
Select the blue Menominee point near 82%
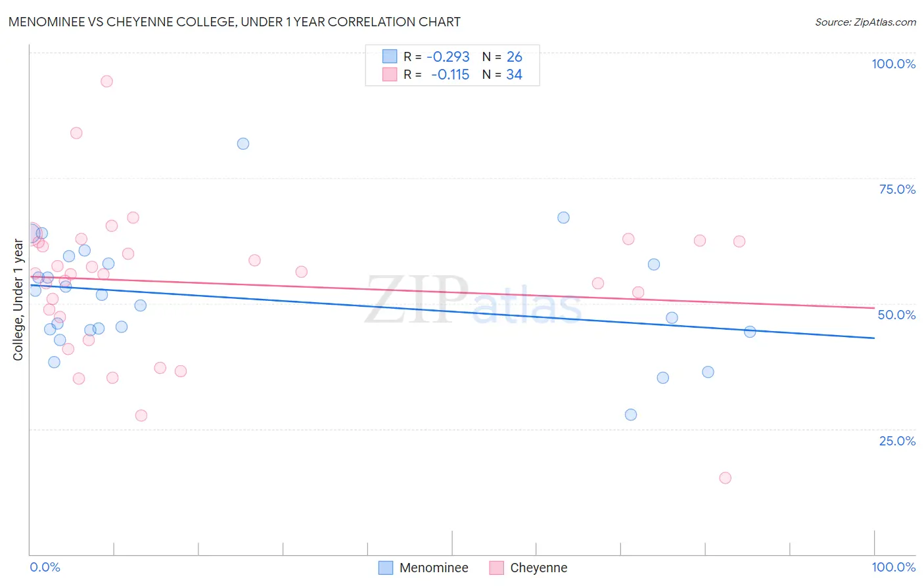click(x=243, y=144)
